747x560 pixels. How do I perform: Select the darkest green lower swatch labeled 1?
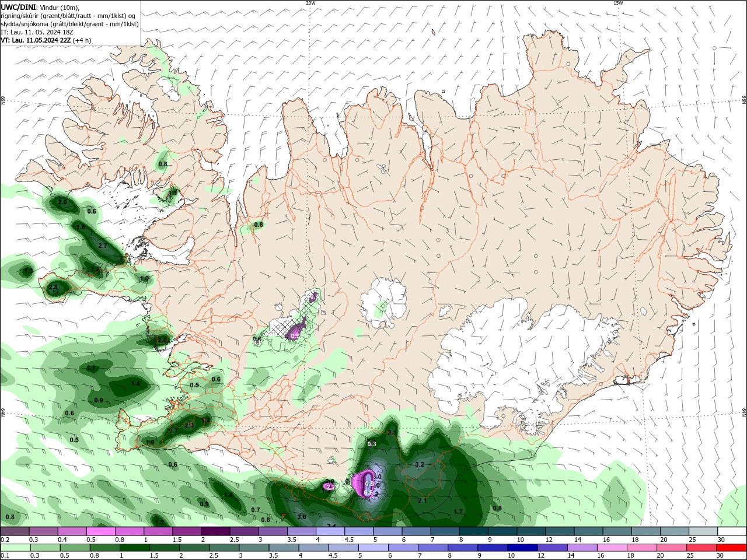(134, 548)
